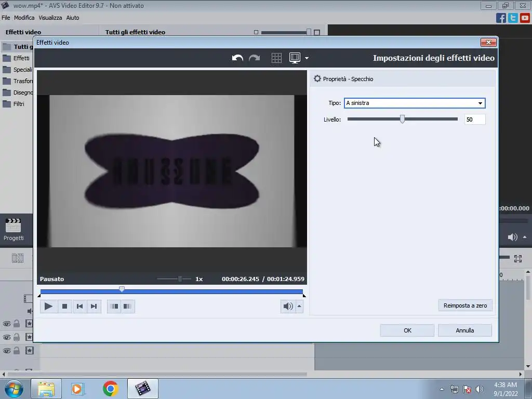Open the dropdown arrow beside the monitor icon

tap(307, 58)
